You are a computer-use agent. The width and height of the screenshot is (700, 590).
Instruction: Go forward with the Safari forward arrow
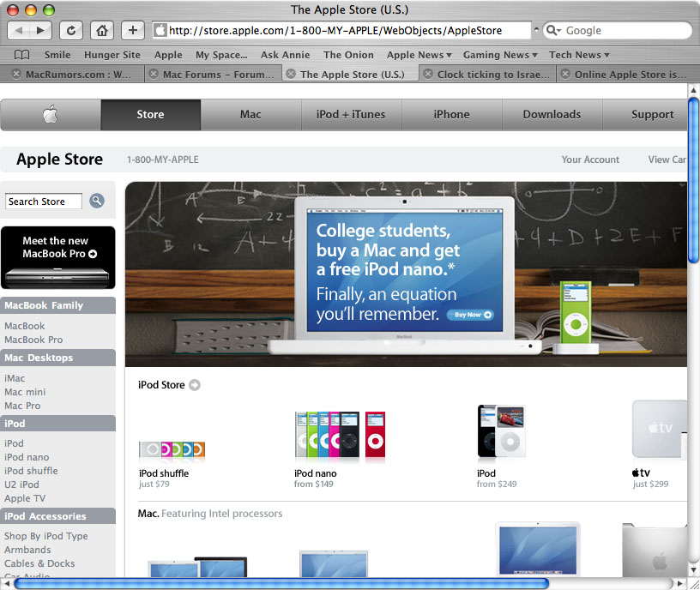pyautogui.click(x=40, y=30)
